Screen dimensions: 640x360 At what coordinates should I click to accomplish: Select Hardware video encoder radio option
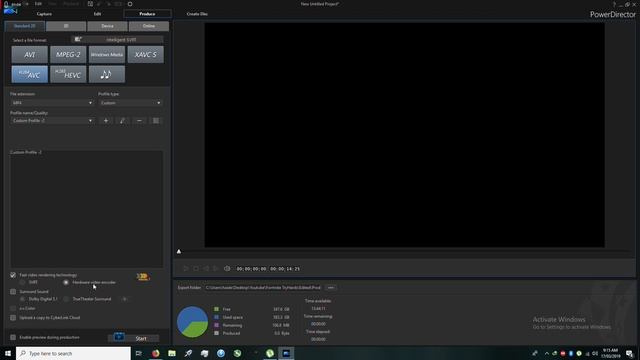(66, 282)
